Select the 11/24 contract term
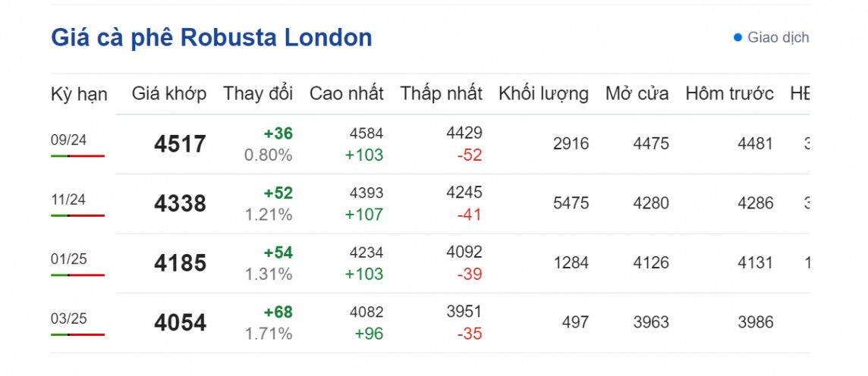 [68, 199]
